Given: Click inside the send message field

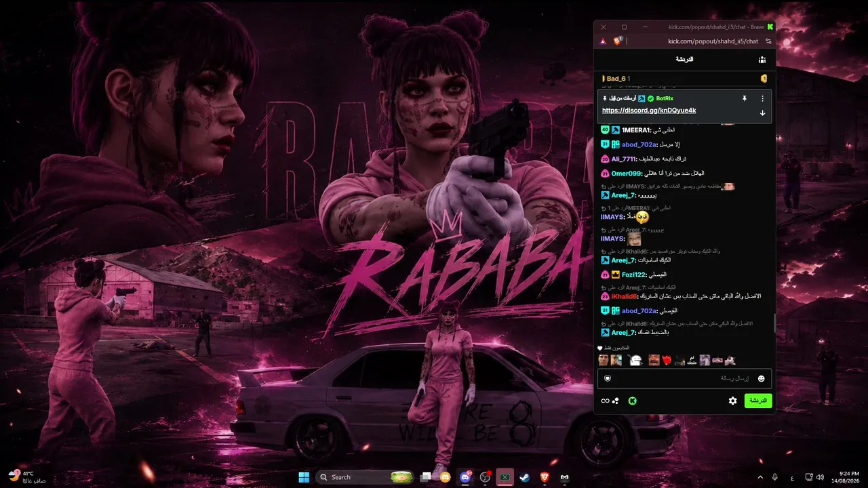Looking at the screenshot, I should coord(684,378).
